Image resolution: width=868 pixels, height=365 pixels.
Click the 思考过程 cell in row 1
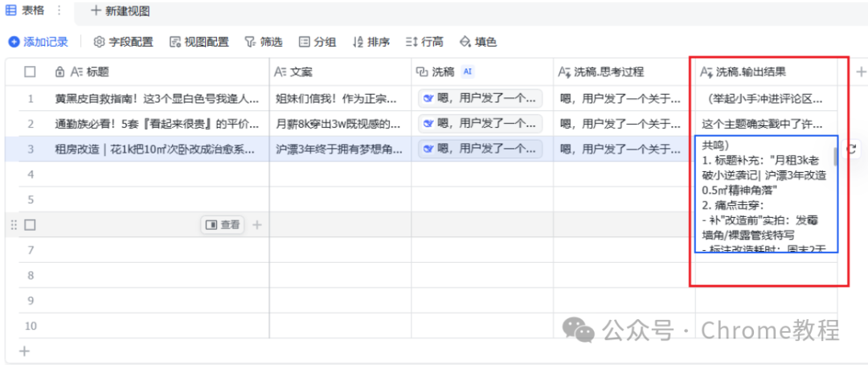624,99
